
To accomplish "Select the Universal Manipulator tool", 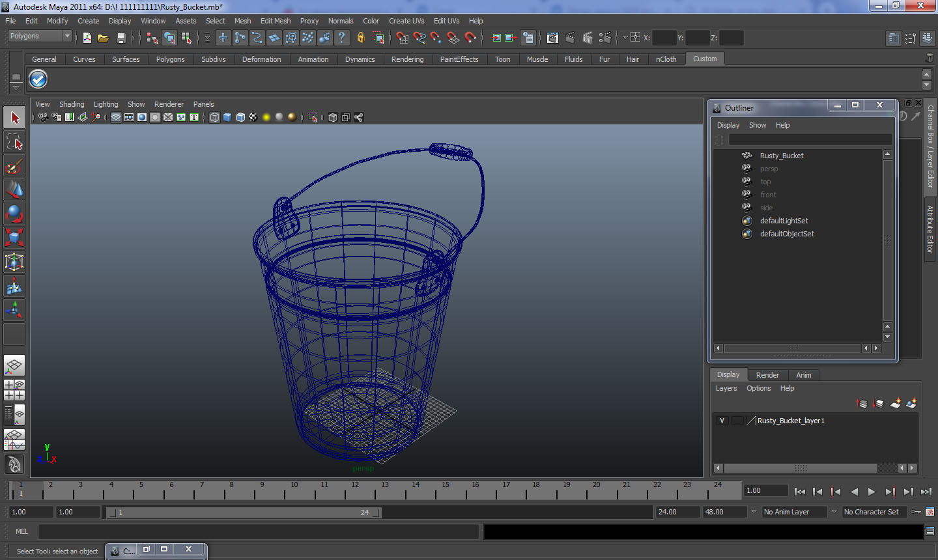I will [14, 262].
